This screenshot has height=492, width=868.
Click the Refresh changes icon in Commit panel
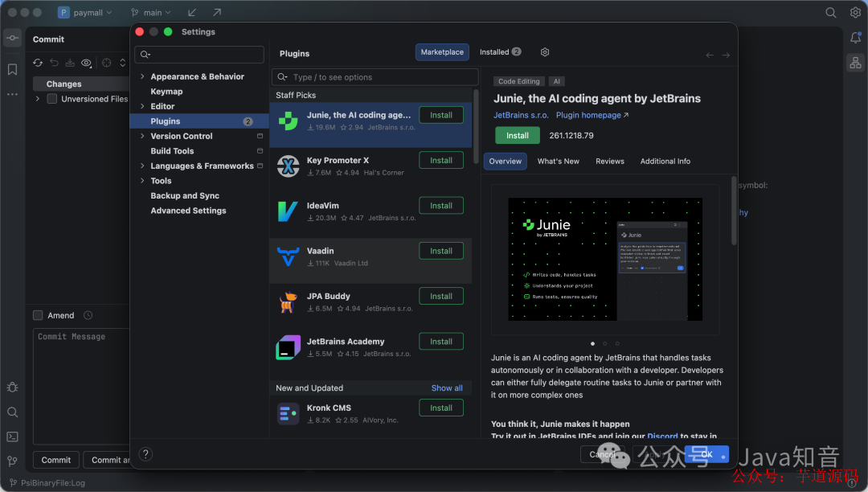pos(38,63)
